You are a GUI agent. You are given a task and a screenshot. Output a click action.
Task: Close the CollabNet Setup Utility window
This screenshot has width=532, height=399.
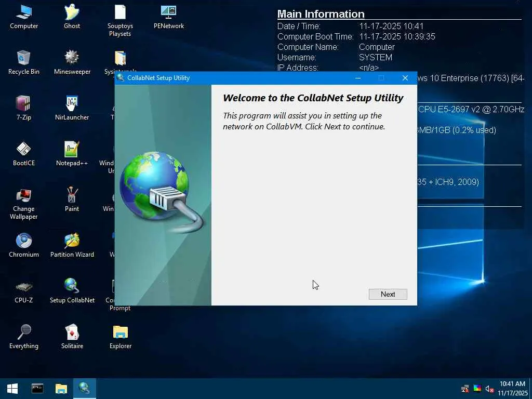pyautogui.click(x=405, y=78)
